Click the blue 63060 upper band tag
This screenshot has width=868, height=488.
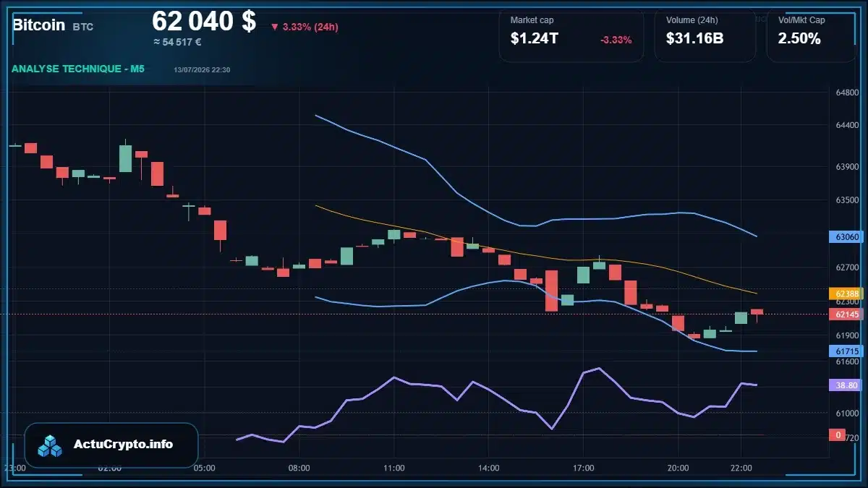(847, 236)
